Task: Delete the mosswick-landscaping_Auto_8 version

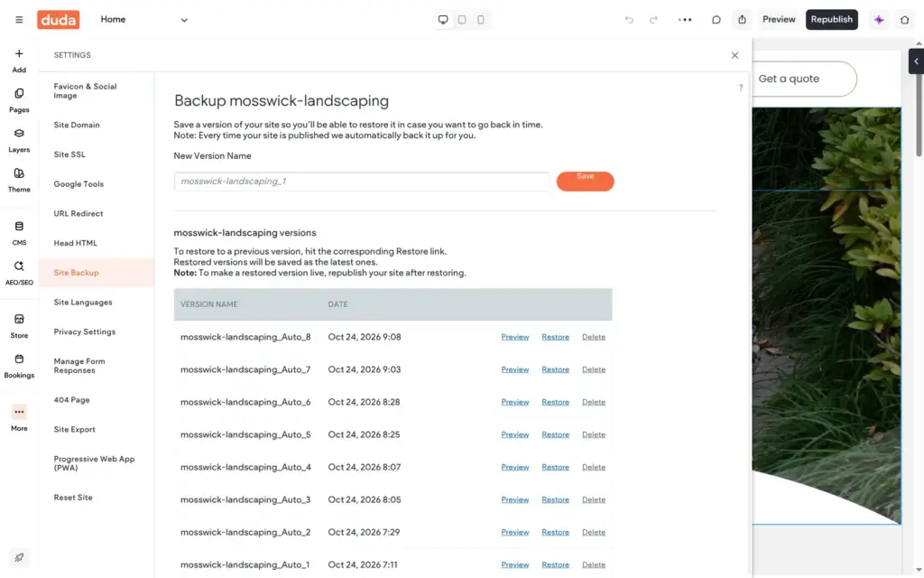Action: [x=594, y=337]
